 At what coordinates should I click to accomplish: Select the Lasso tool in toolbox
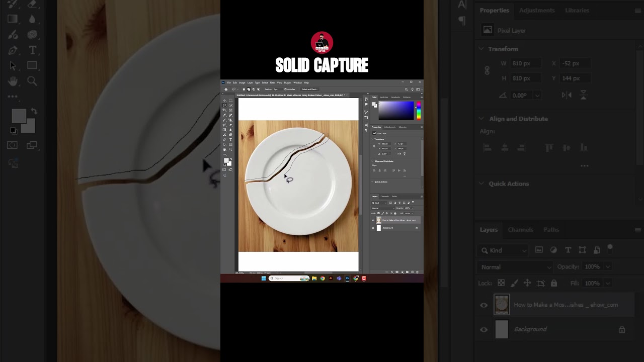pyautogui.click(x=224, y=105)
